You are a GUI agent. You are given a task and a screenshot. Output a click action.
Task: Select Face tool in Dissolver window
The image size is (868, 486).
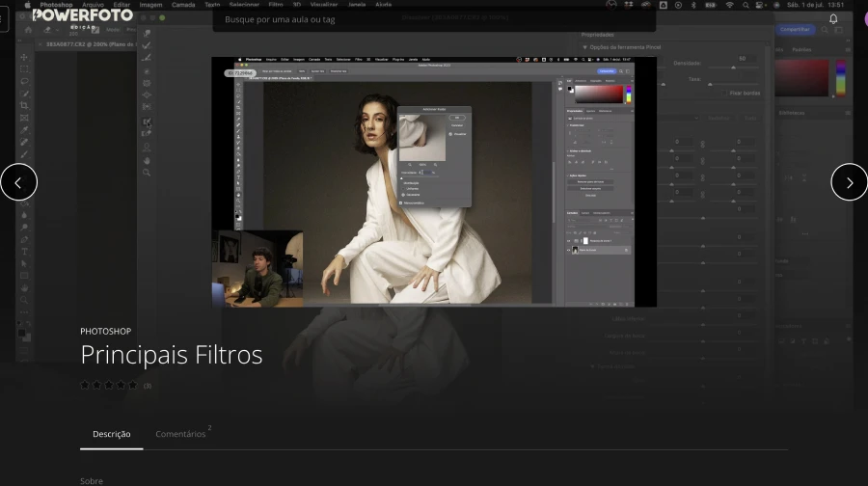[147, 148]
